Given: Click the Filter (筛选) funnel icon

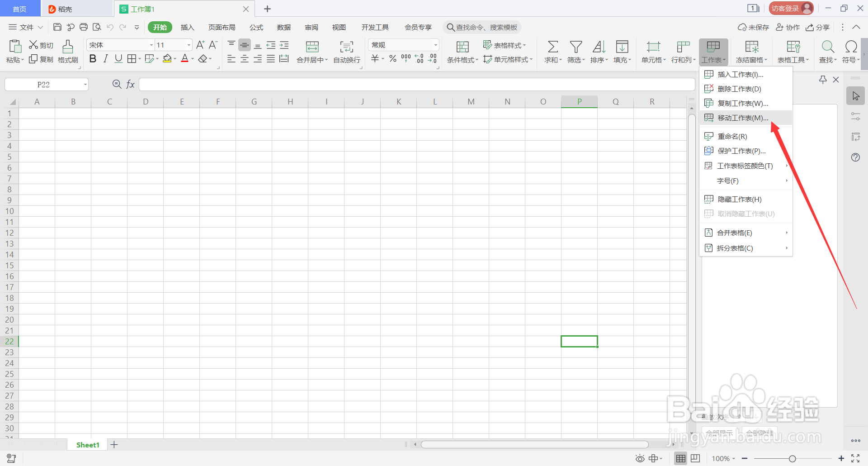Looking at the screenshot, I should 576,47.
